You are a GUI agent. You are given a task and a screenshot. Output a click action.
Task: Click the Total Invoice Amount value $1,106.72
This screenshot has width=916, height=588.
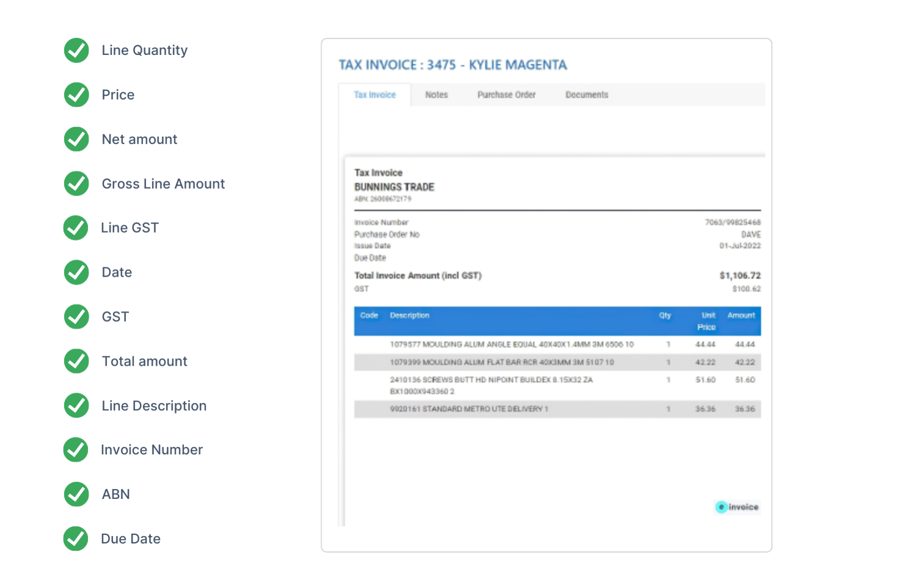pyautogui.click(x=740, y=276)
